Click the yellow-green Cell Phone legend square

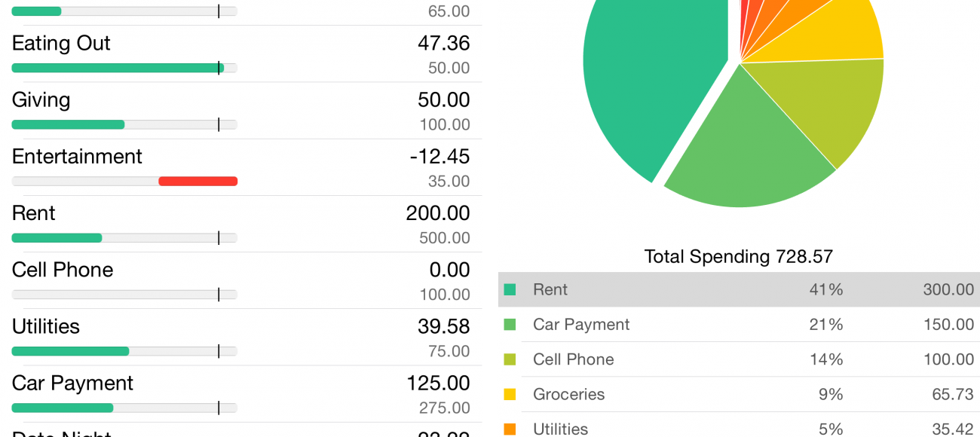[x=510, y=359]
